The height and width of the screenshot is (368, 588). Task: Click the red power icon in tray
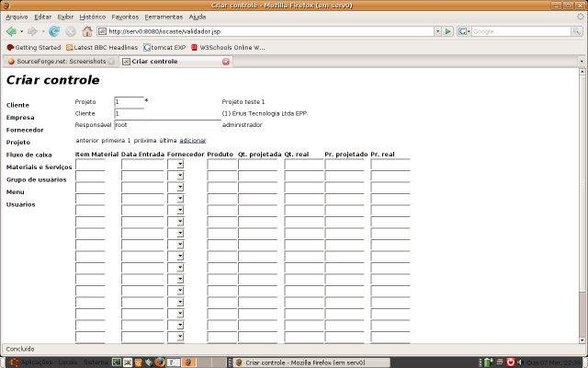tap(511, 362)
